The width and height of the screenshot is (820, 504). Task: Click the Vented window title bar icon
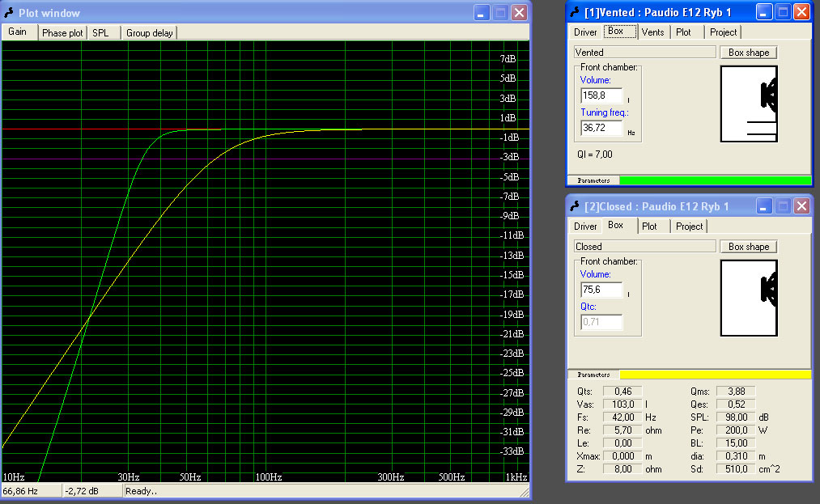click(575, 12)
